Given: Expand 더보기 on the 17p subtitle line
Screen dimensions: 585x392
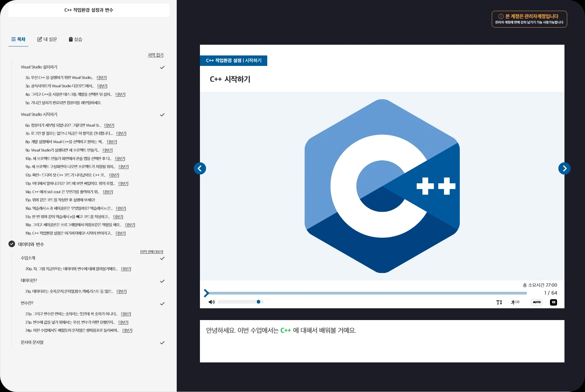Looking at the screenshot, I should (x=118, y=217).
